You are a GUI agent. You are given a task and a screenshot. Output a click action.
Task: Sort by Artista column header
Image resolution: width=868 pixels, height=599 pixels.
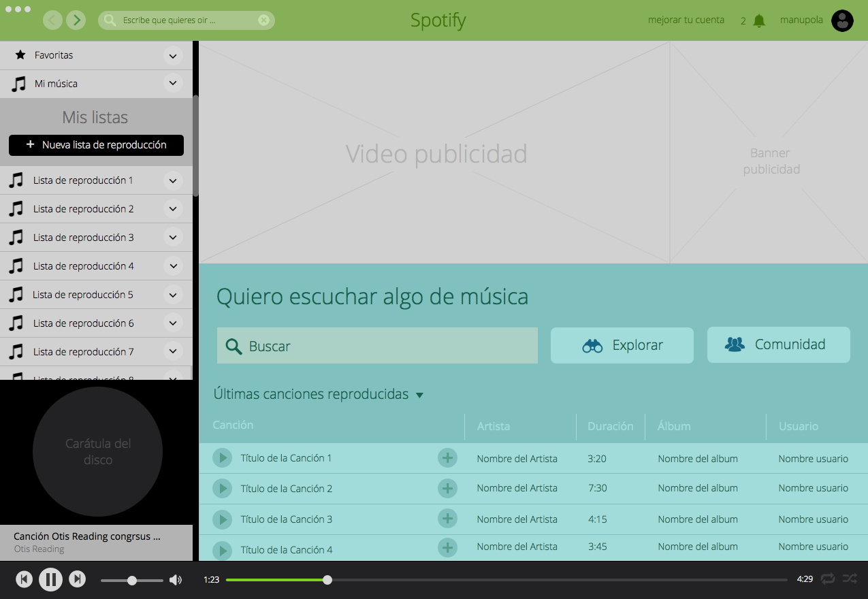click(x=494, y=426)
